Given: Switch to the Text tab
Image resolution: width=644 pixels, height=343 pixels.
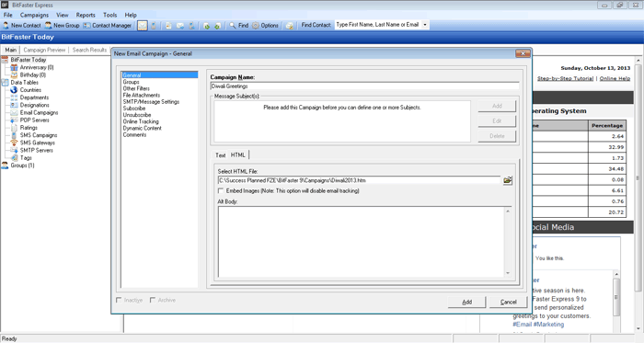Looking at the screenshot, I should [221, 155].
